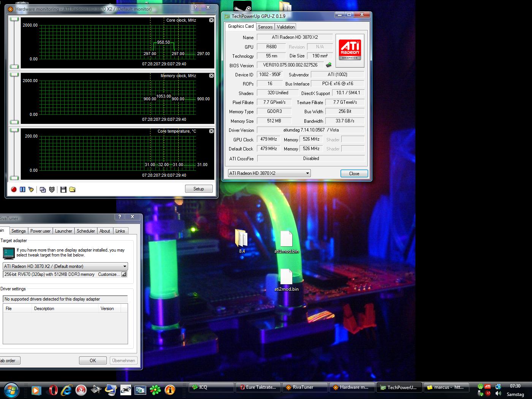
Task: Open a log file with the folder icon
Action: tap(72, 189)
